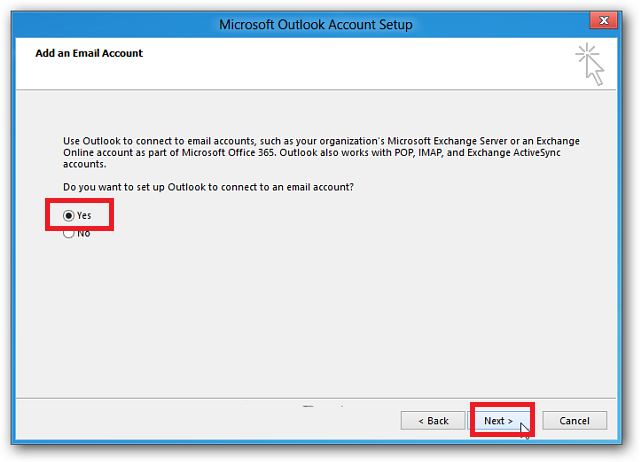Click the 'Microsoft Outlook Account Setup' title bar

click(316, 24)
